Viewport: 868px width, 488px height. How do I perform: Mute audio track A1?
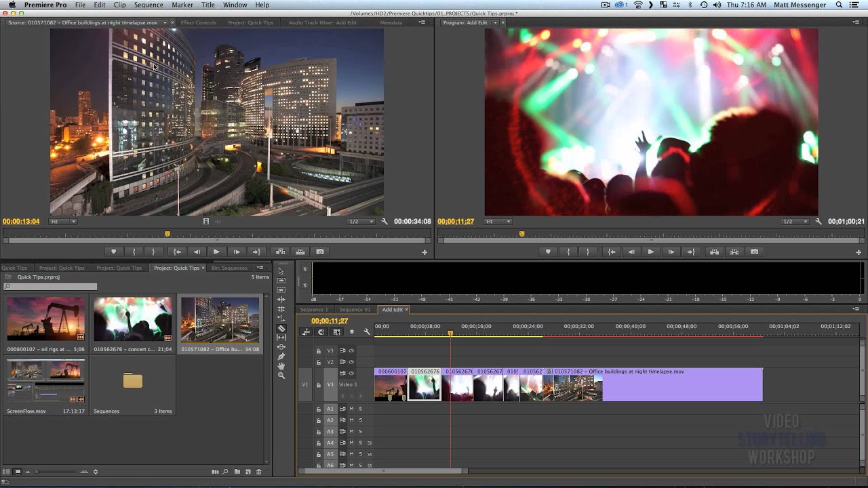[351, 409]
